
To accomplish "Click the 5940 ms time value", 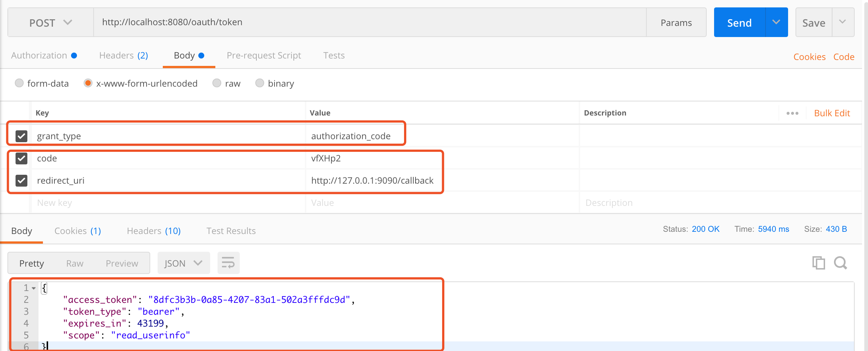I will pos(773,229).
